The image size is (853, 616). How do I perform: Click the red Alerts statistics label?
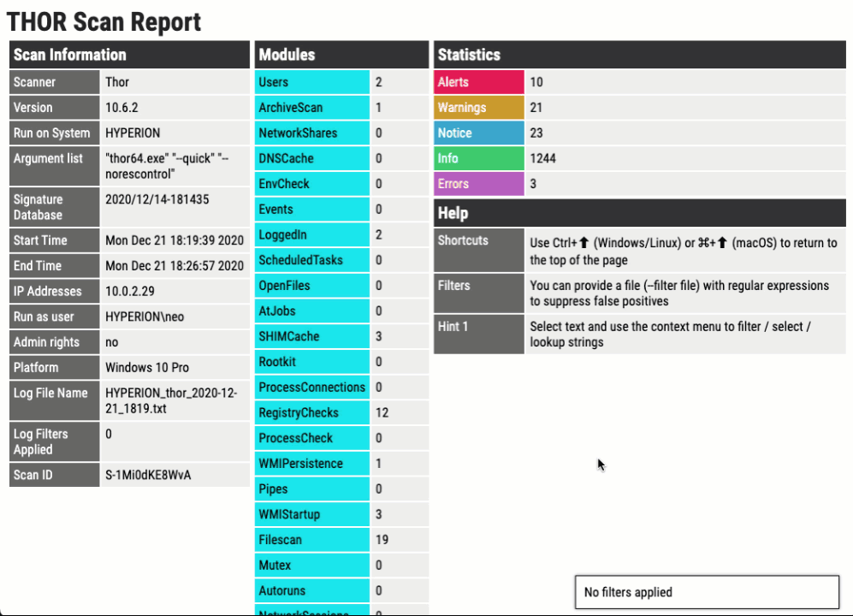tap(453, 82)
